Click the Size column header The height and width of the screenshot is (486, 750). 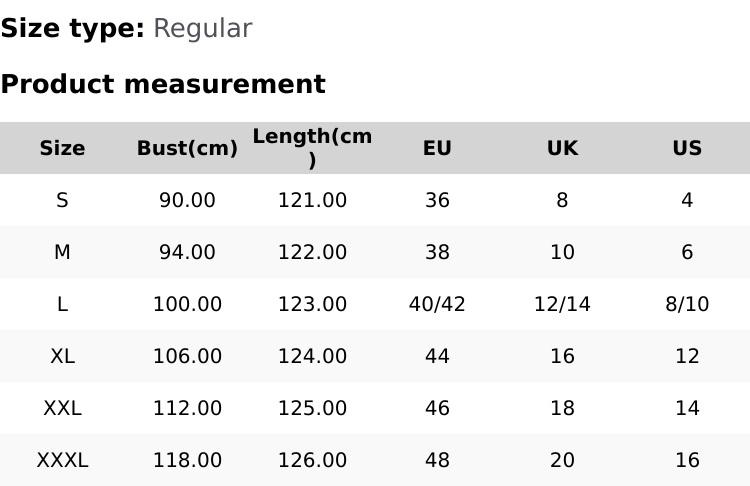coord(62,148)
